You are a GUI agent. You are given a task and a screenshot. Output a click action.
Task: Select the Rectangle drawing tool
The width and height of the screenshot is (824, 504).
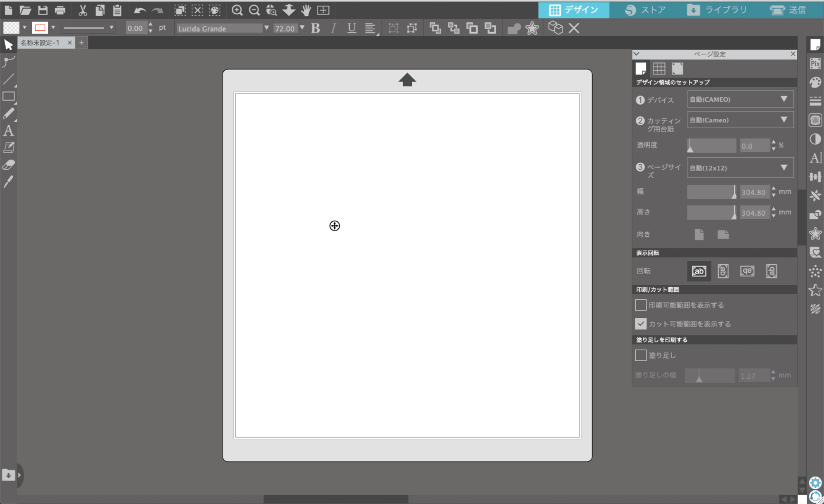pos(9,97)
